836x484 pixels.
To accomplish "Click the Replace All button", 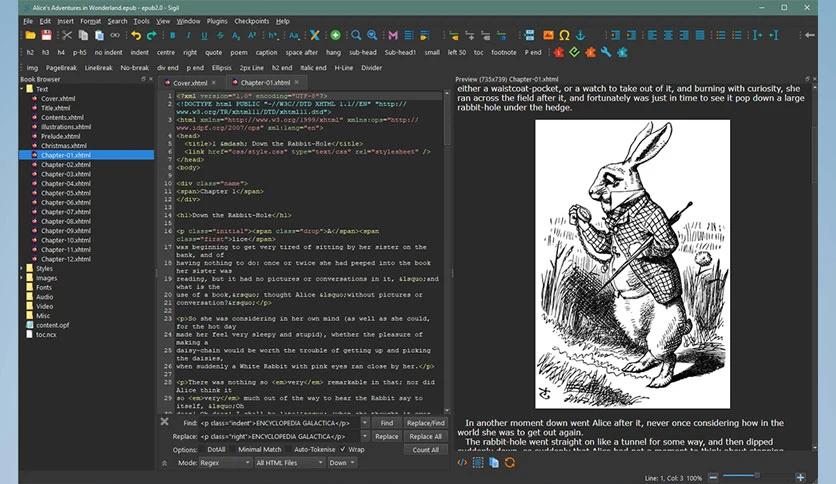I will point(425,436).
